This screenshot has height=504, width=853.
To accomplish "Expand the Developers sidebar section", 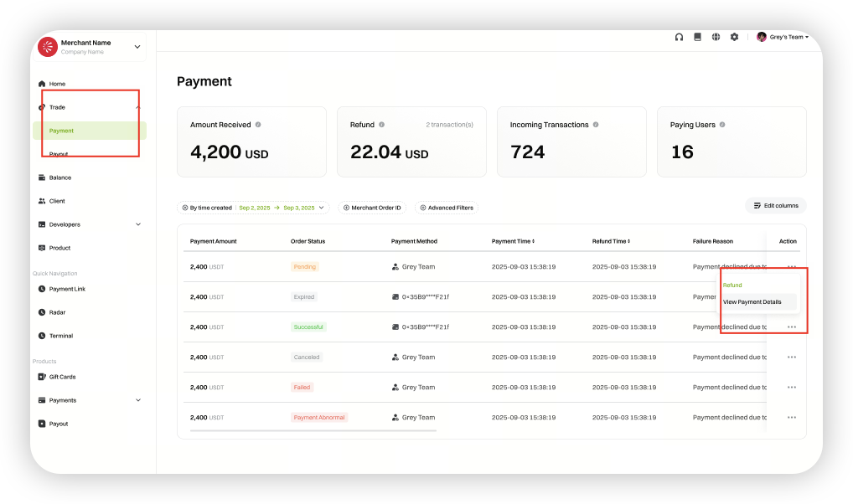I will tap(138, 224).
